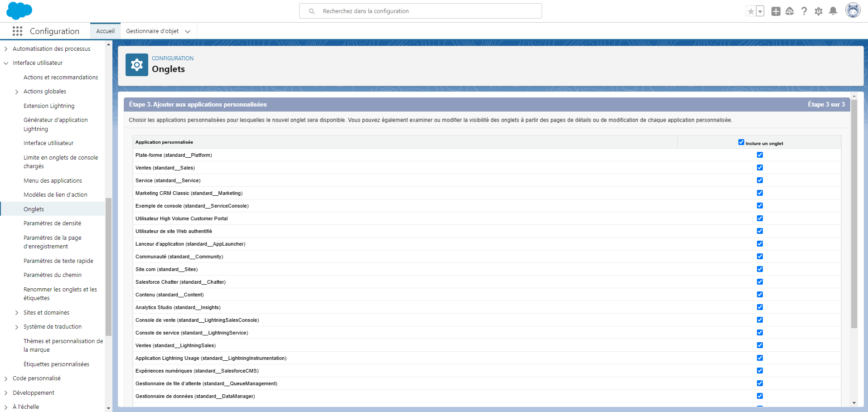Open Menu des applications

click(x=53, y=181)
